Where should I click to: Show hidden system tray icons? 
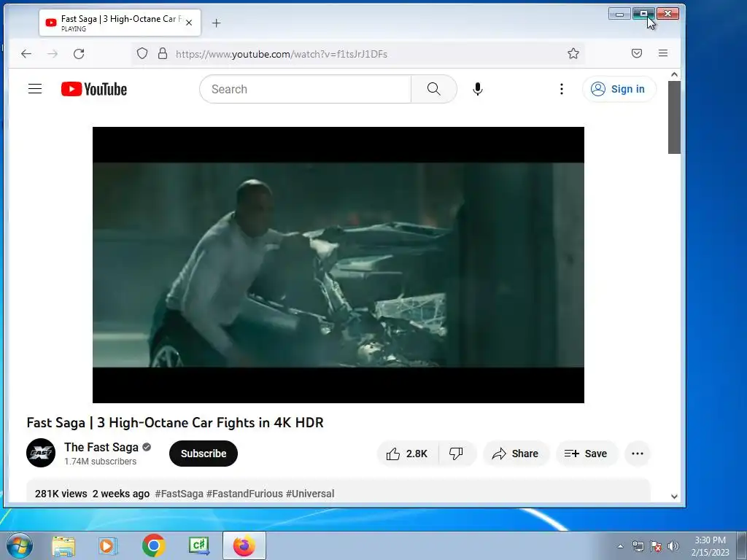click(x=620, y=547)
